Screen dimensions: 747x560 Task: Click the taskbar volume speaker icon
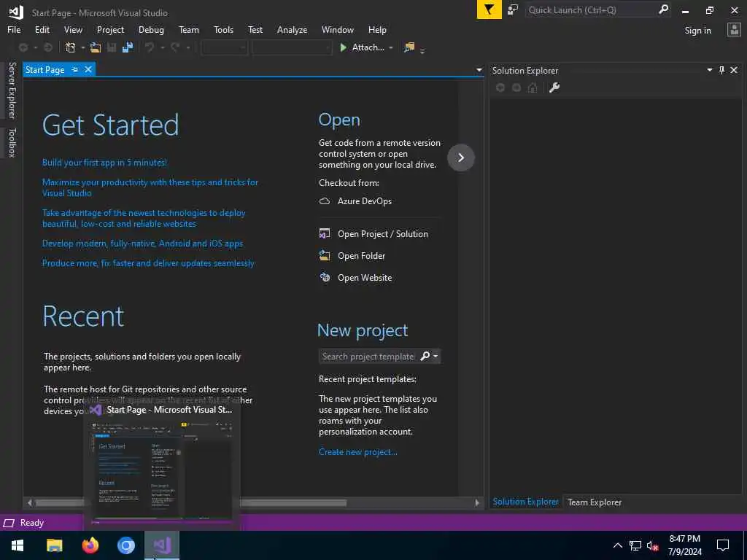coord(652,545)
